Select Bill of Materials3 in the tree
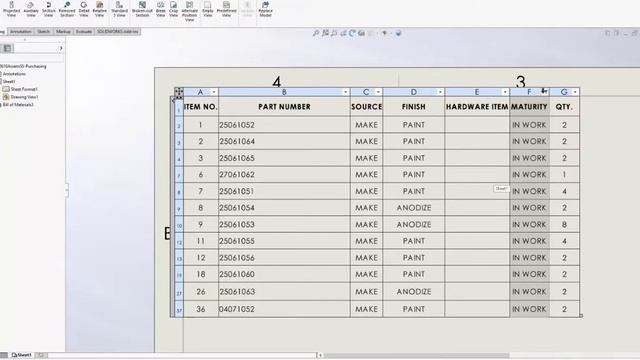 point(18,105)
